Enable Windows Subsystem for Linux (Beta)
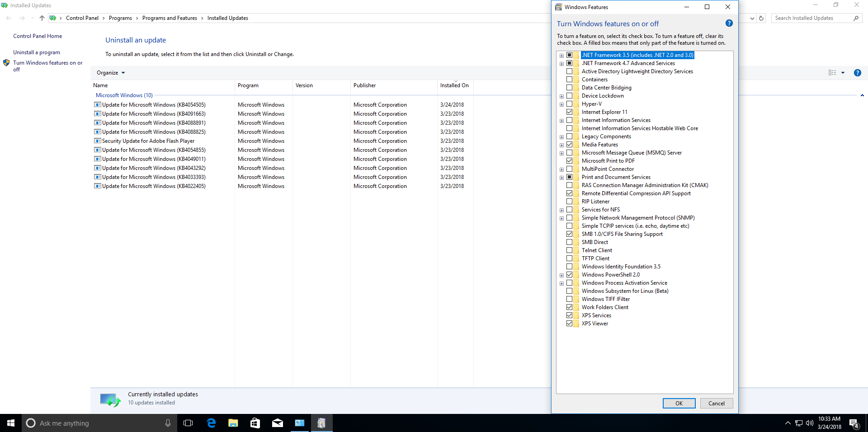This screenshot has width=868, height=432. [x=569, y=291]
